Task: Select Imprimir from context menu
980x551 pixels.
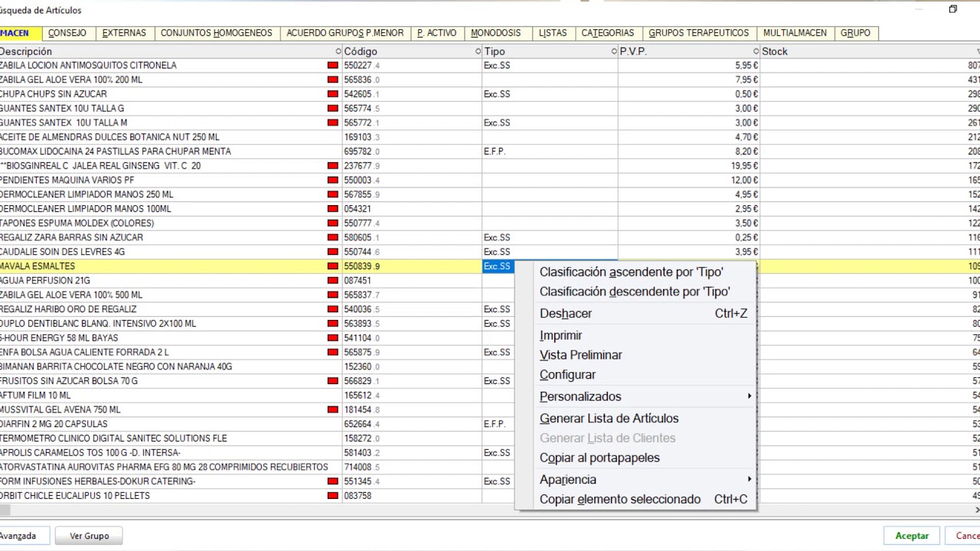Action: tap(561, 335)
